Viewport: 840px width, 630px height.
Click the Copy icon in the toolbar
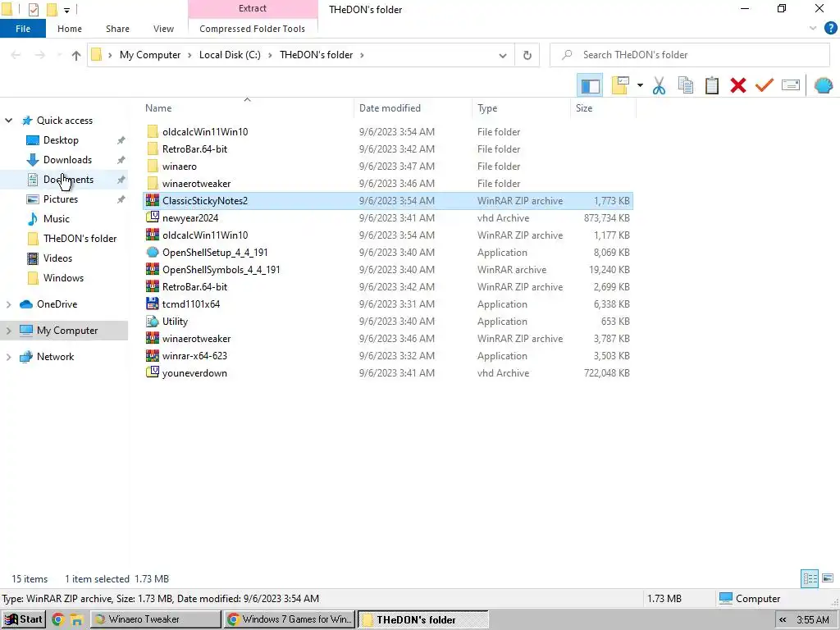point(685,85)
